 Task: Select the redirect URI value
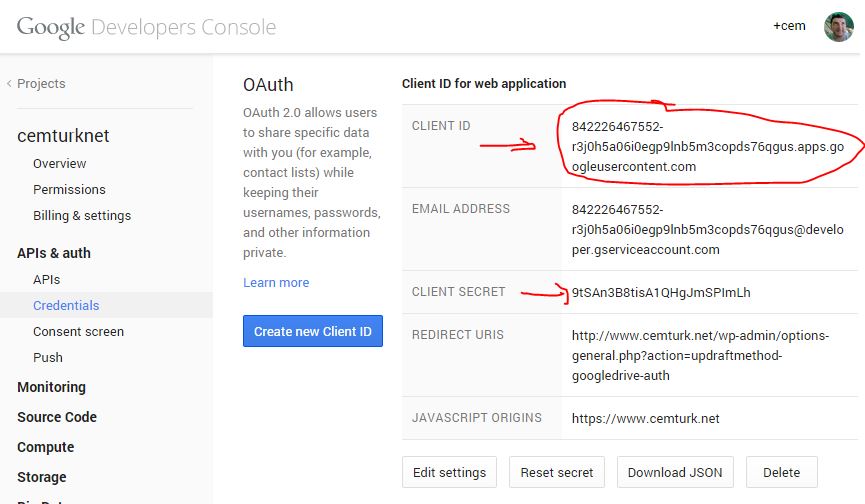coord(700,356)
